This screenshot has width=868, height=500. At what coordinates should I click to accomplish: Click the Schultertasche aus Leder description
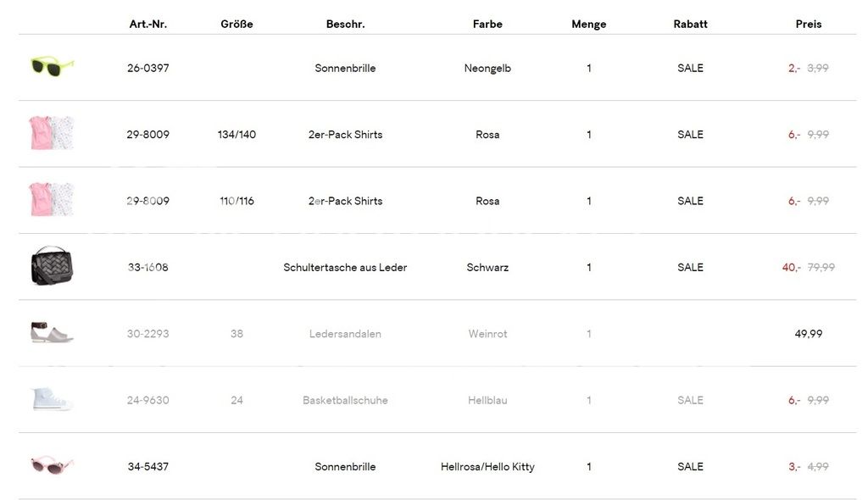345,267
